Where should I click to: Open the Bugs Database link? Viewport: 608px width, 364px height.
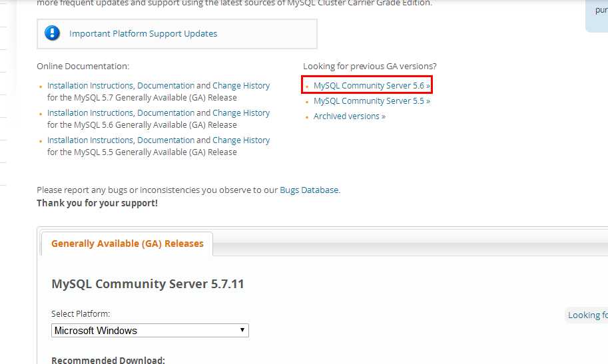[309, 190]
